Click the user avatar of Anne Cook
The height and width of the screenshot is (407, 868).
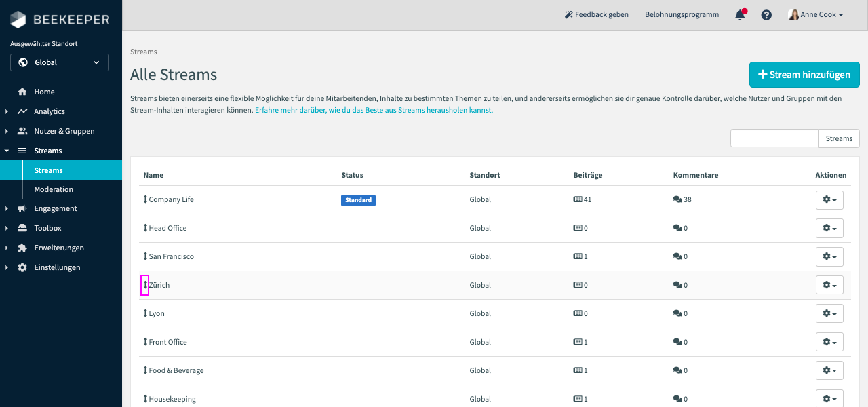coord(793,14)
